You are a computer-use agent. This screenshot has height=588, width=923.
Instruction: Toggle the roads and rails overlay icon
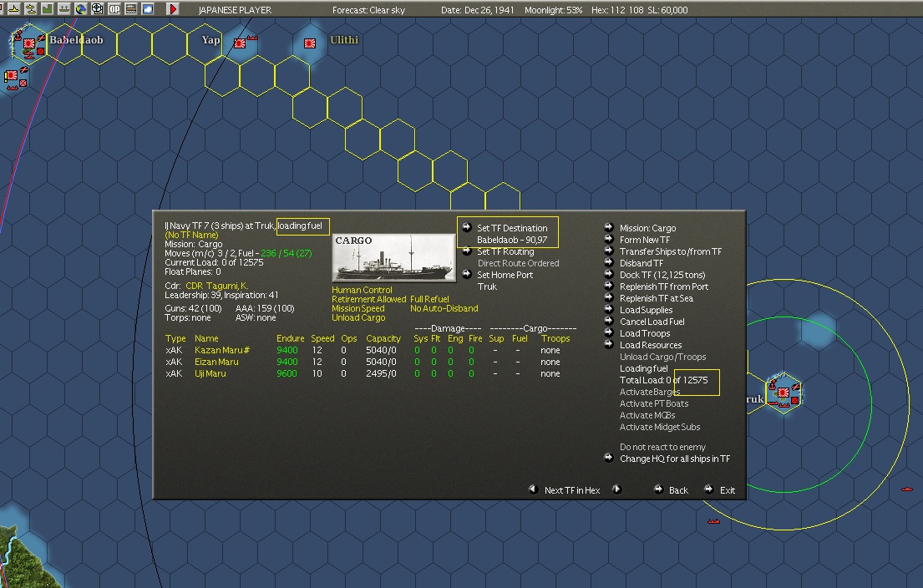point(131,9)
